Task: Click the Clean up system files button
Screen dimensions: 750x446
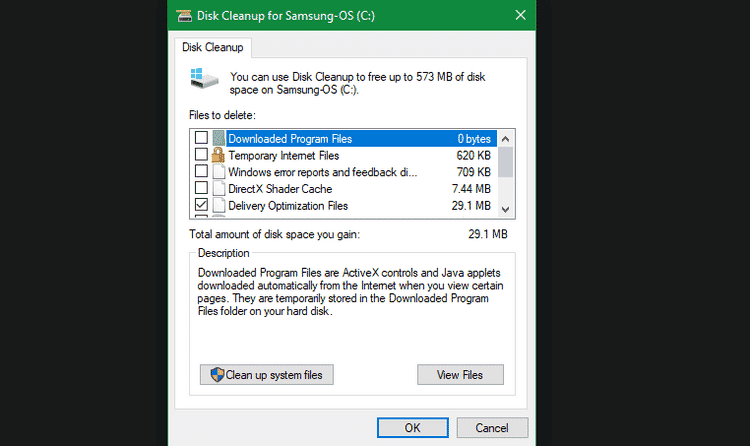Action: pos(266,375)
